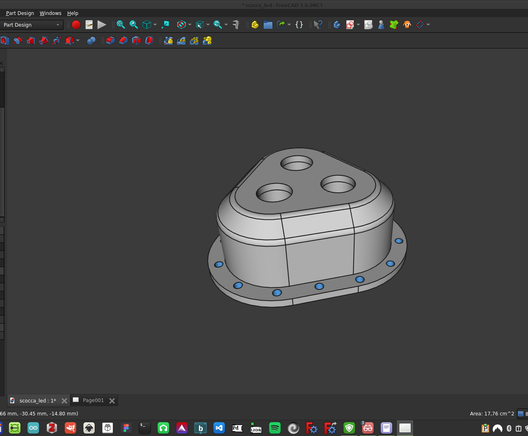Click the MultiTransform icon
528x436 pixels.
207,41
